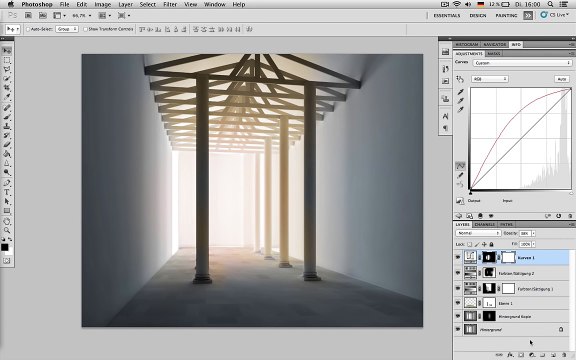The width and height of the screenshot is (576, 360).
Task: Select the Lasso tool
Action: (x=7, y=69)
